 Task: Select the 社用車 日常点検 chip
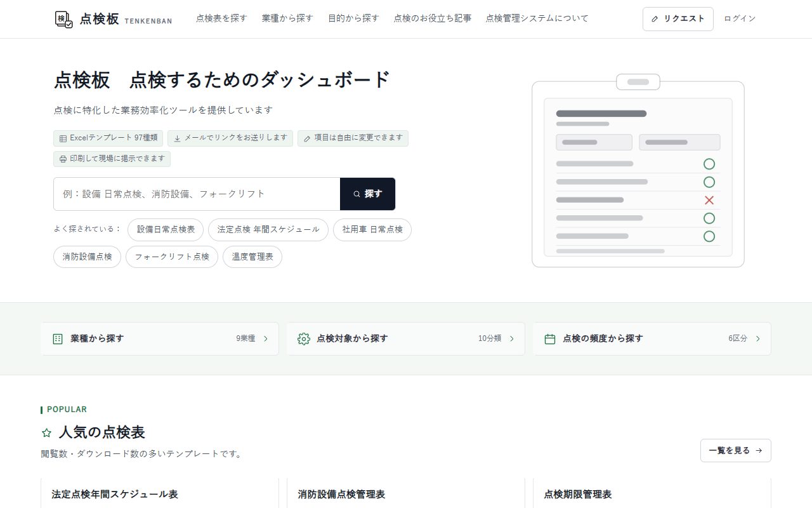point(372,230)
